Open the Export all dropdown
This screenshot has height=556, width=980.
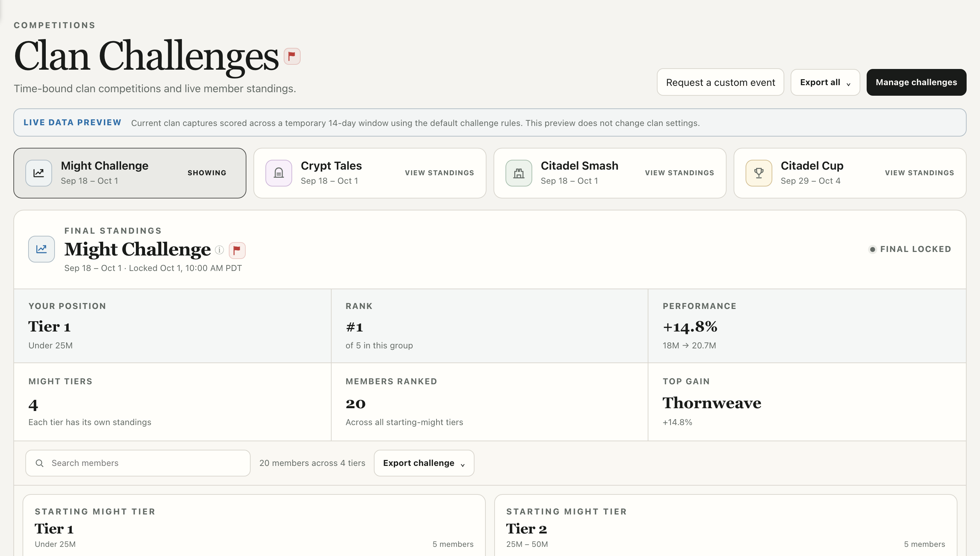825,82
